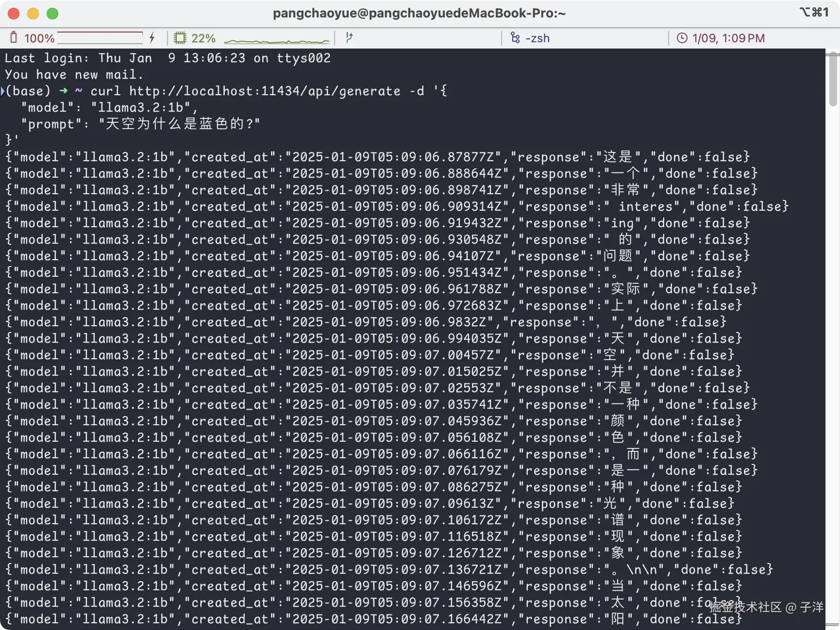
Task: Click the charging bolt icon
Action: pyautogui.click(x=152, y=38)
